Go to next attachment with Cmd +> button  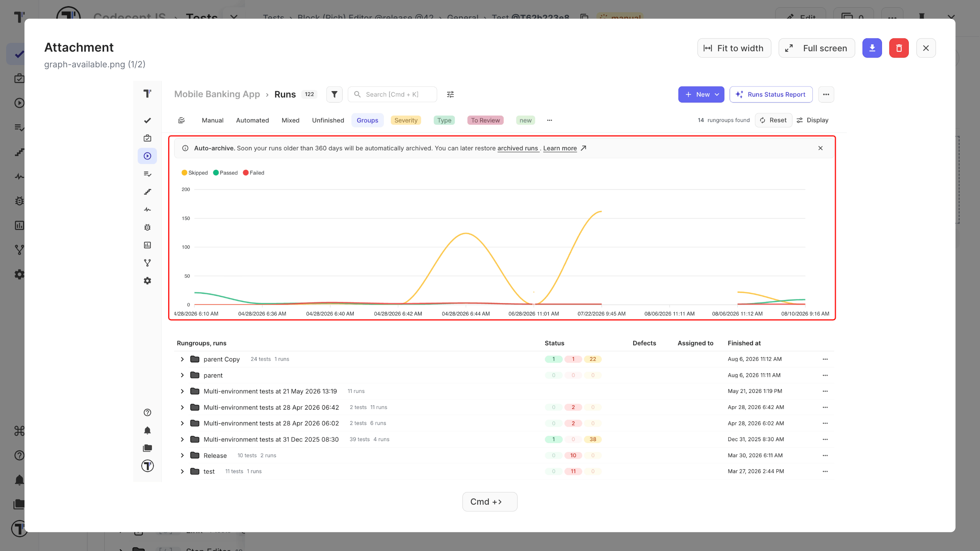pos(490,502)
